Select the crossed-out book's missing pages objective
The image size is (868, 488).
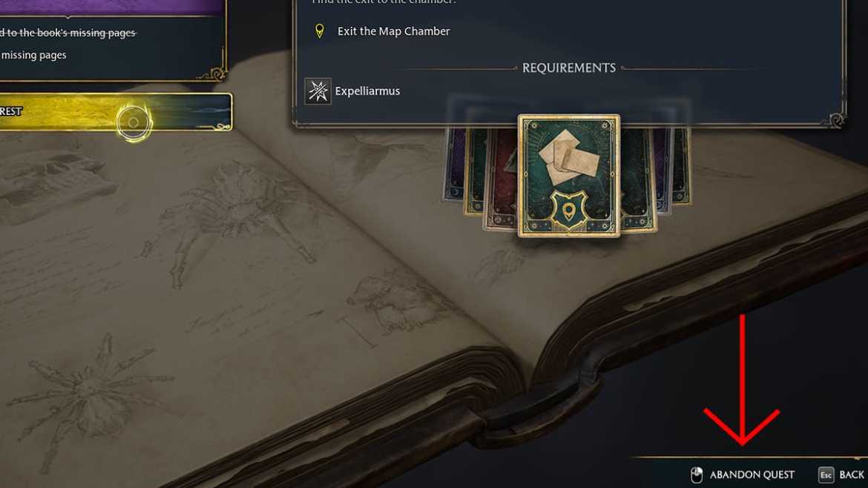(68, 33)
